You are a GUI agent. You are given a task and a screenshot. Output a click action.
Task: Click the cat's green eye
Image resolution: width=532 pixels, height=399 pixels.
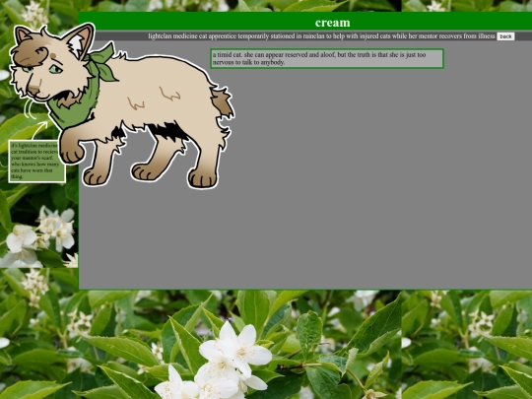coord(55,70)
